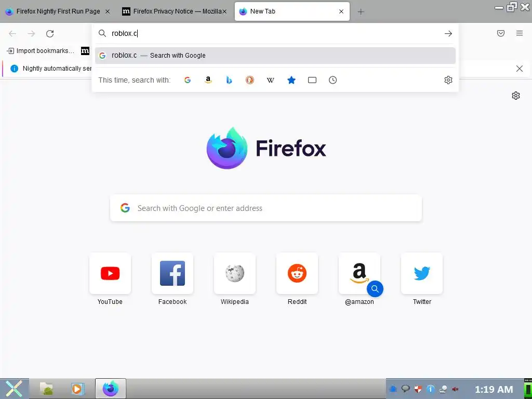Search this time with Wikipedia icon

tap(270, 80)
